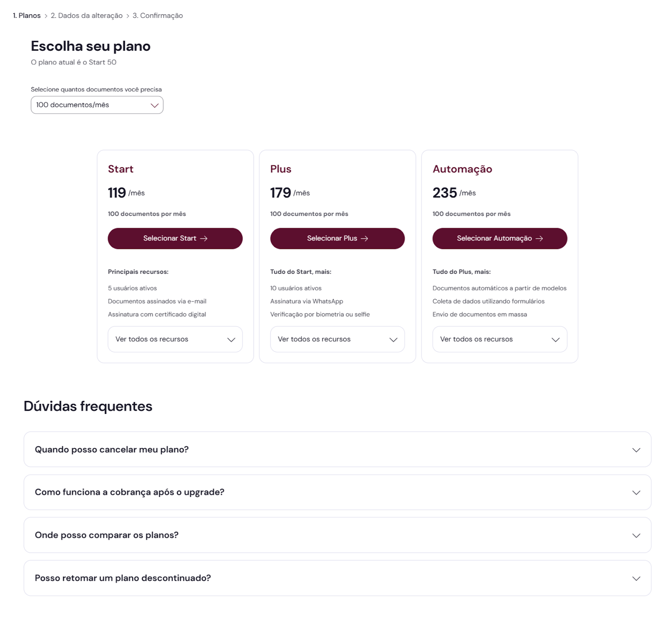Image resolution: width=670 pixels, height=619 pixels.
Task: Click arrow icon on Selecionar Automação button
Action: (540, 239)
